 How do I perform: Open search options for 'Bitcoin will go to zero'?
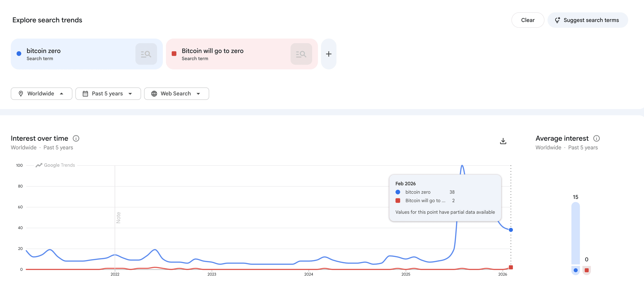tap(301, 54)
